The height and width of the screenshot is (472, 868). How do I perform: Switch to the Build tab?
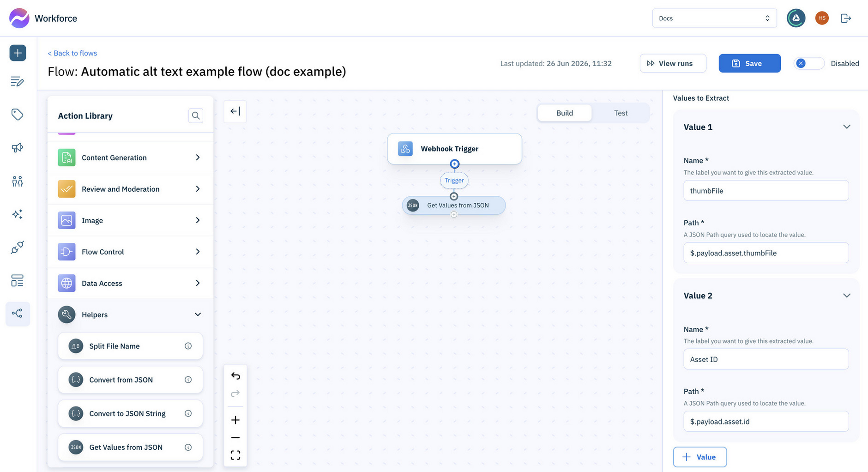coord(565,113)
